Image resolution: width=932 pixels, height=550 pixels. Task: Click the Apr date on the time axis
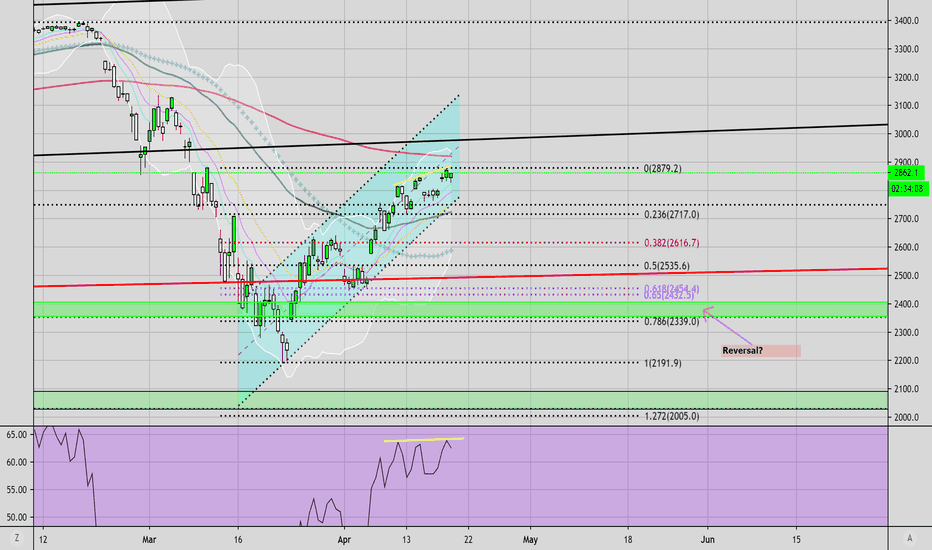point(344,540)
